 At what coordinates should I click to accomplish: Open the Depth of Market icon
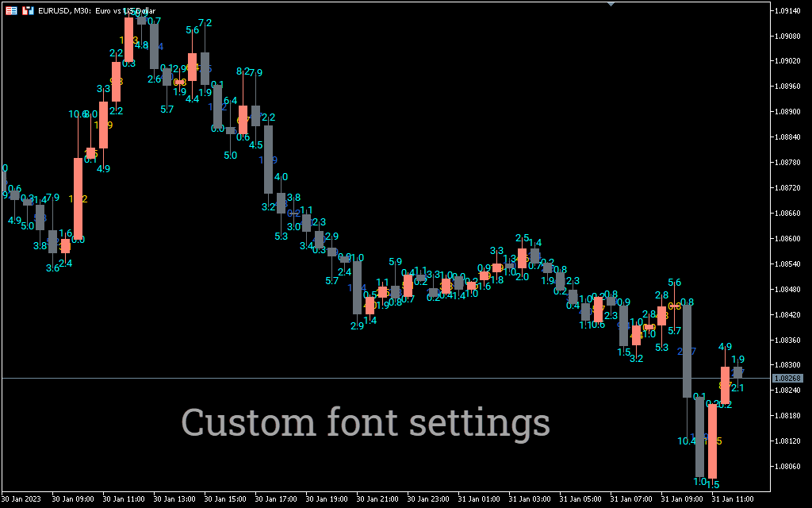pyautogui.click(x=28, y=11)
